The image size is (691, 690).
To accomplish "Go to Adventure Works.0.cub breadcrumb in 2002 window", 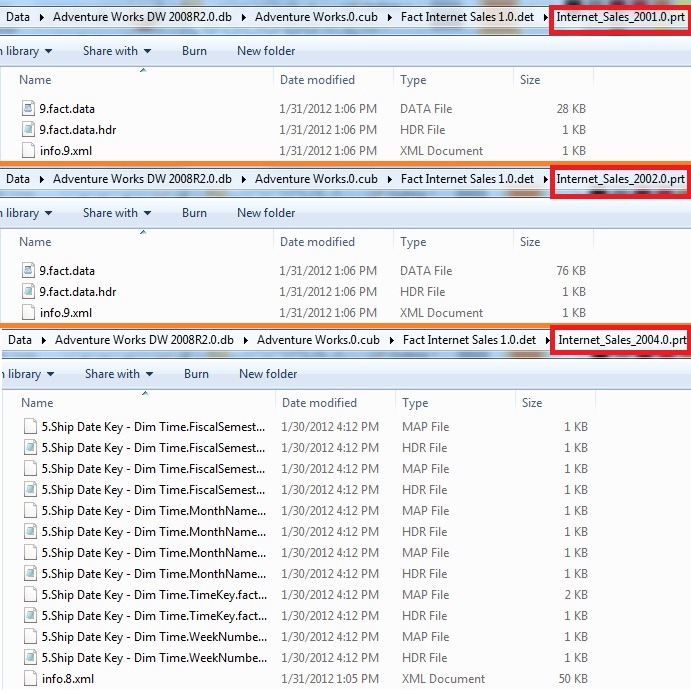I will [x=316, y=179].
